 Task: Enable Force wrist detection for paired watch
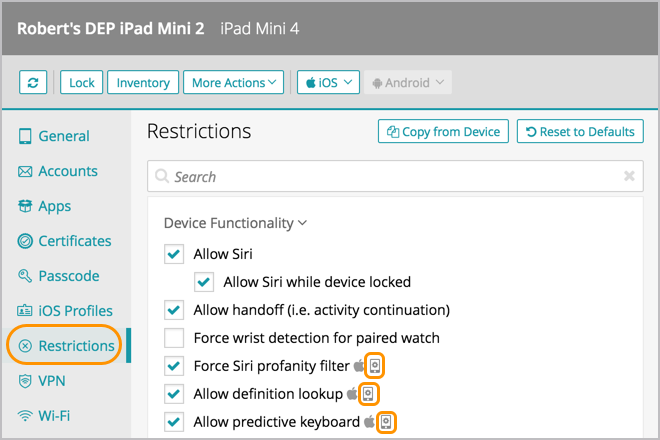pos(174,338)
